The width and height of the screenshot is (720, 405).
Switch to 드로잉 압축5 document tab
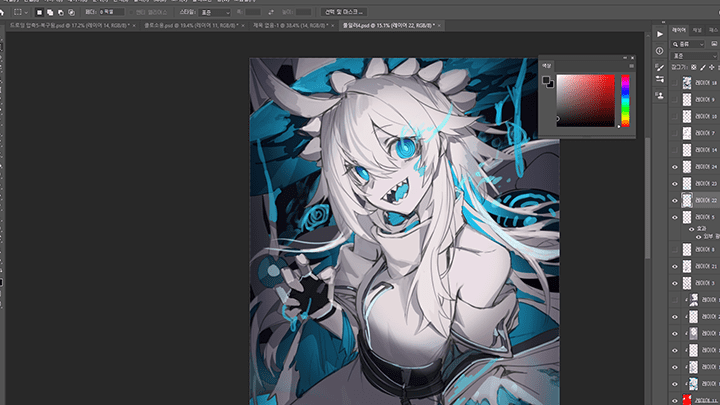click(x=69, y=26)
